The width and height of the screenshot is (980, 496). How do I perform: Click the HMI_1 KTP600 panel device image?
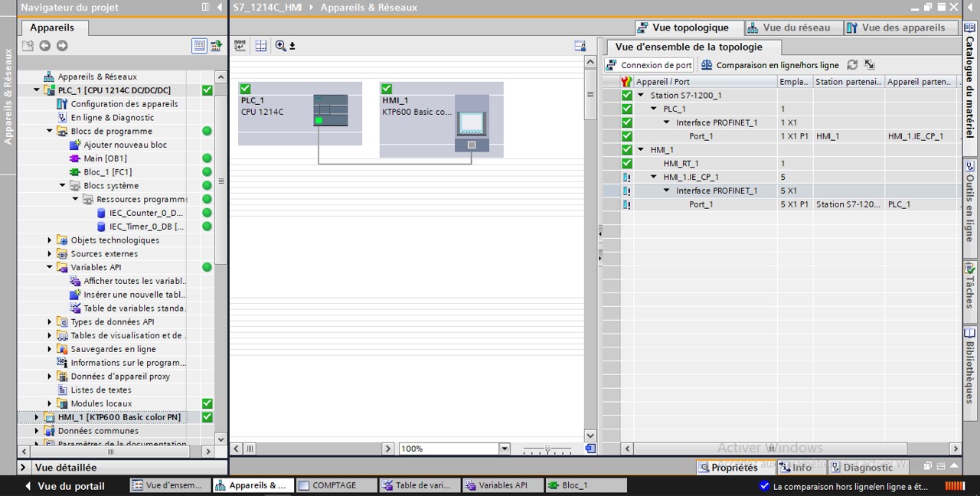tap(471, 122)
